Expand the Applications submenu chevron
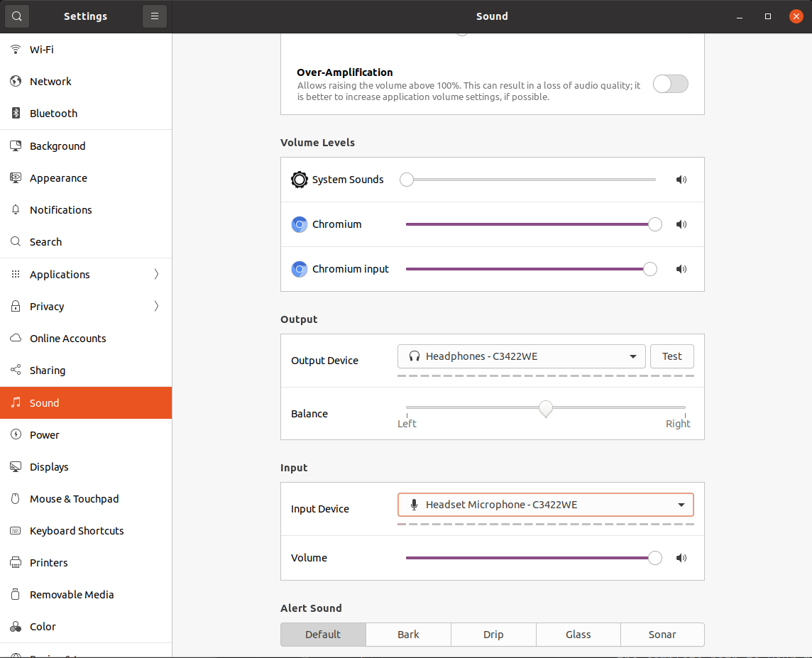Image resolution: width=812 pixels, height=658 pixels. (x=156, y=274)
